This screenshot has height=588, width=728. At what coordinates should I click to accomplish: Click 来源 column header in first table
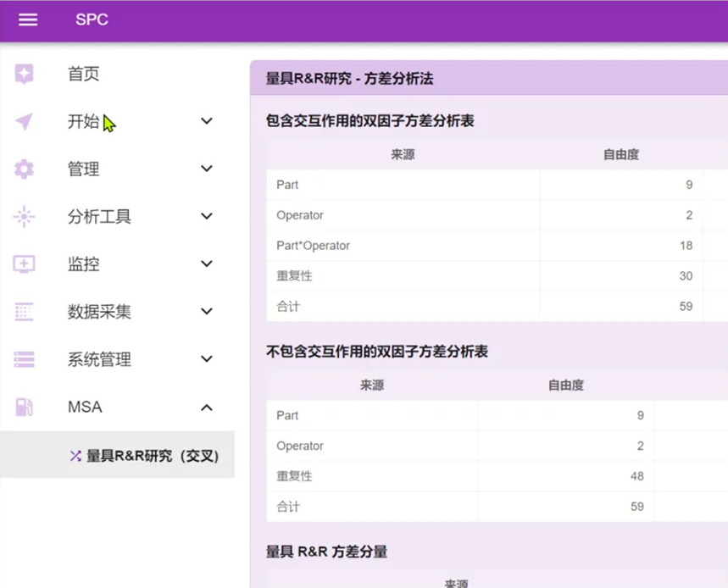403,154
